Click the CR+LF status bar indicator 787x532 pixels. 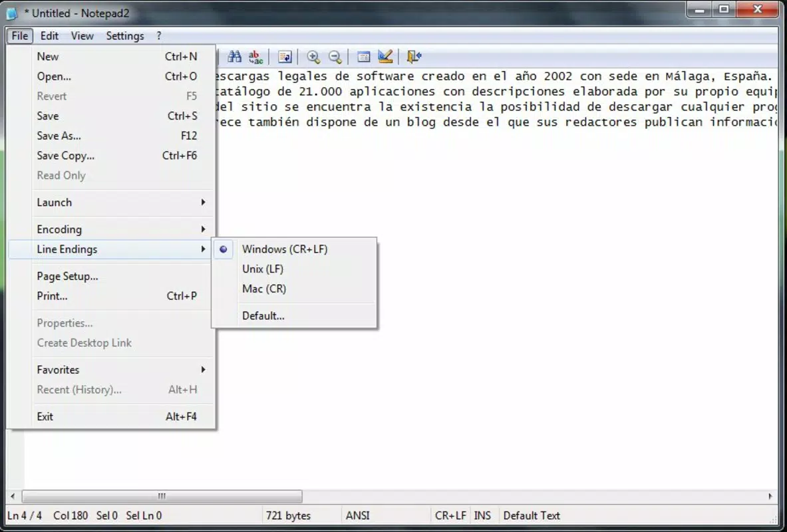tap(450, 516)
